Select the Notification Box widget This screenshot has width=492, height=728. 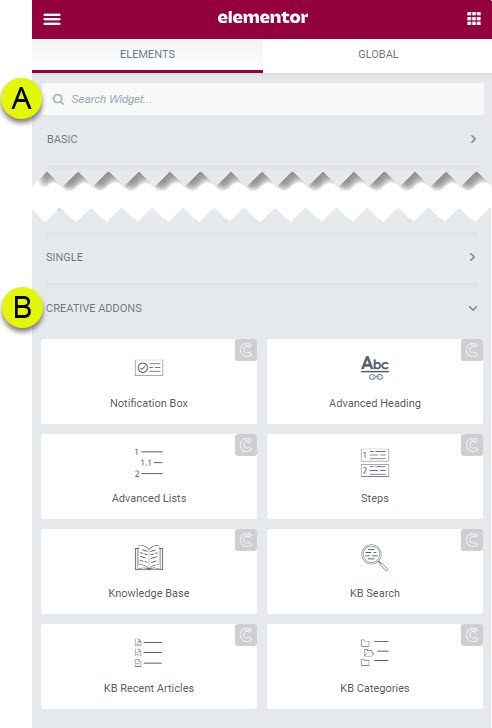(x=149, y=381)
